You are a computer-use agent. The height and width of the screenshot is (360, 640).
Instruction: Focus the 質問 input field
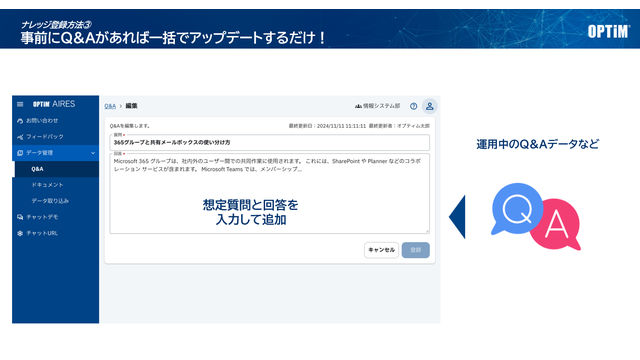tap(269, 142)
